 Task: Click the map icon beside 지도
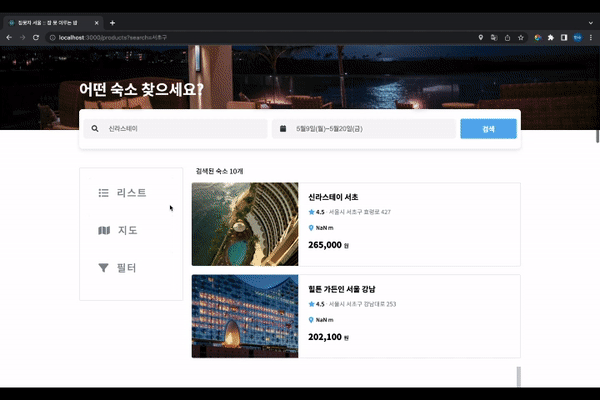[x=104, y=230]
